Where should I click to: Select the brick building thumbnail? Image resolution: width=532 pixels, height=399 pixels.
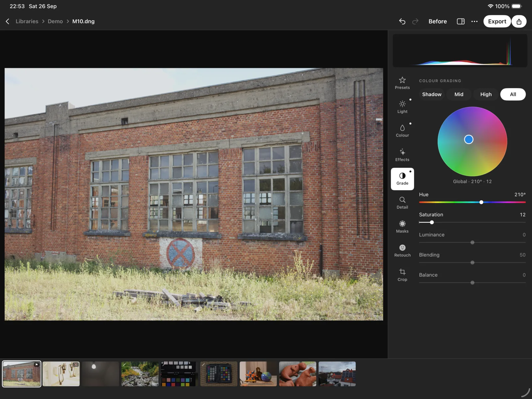22,374
